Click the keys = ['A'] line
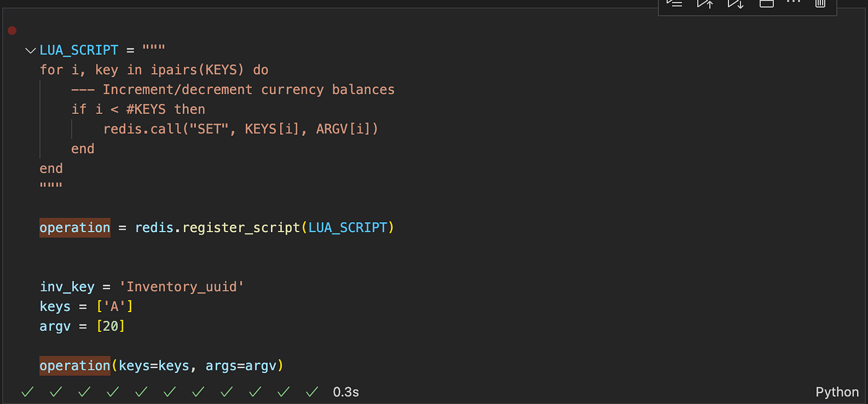 click(x=86, y=307)
